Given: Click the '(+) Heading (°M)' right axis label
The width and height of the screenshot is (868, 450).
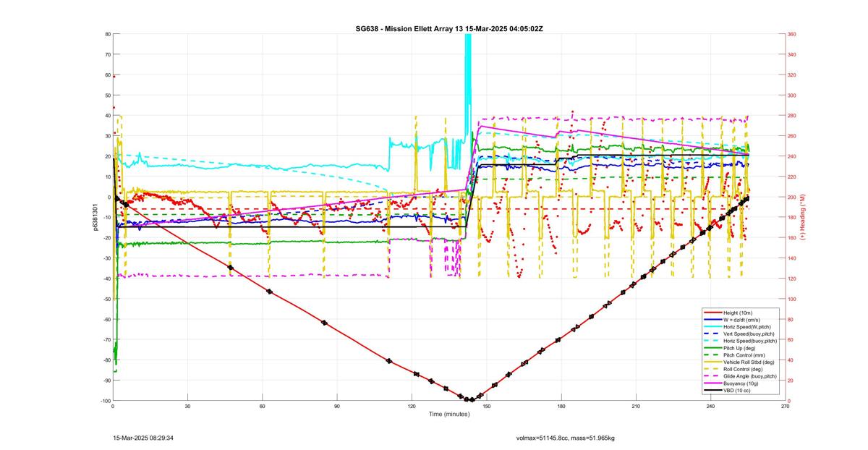Looking at the screenshot, I should coord(802,217).
